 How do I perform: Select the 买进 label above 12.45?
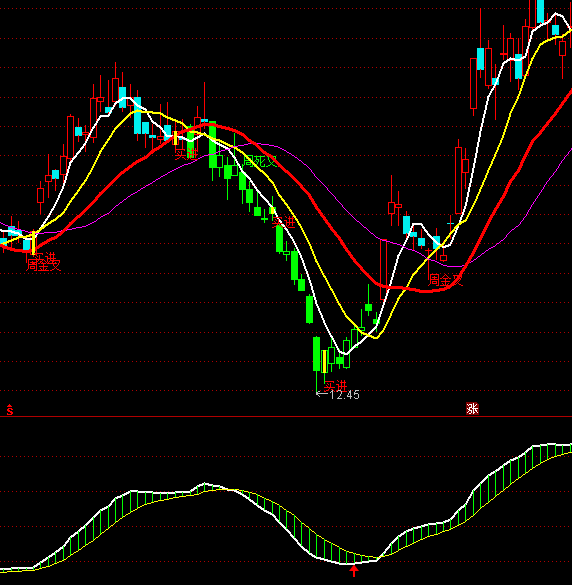(x=335, y=386)
